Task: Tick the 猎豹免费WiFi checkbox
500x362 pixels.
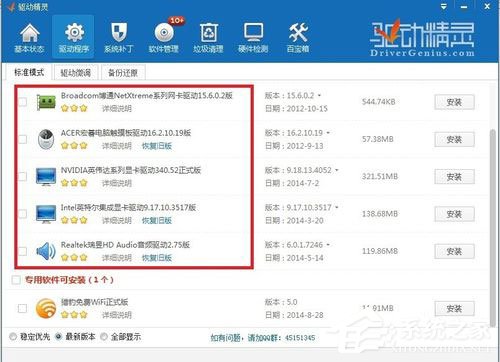Action: click(x=22, y=308)
